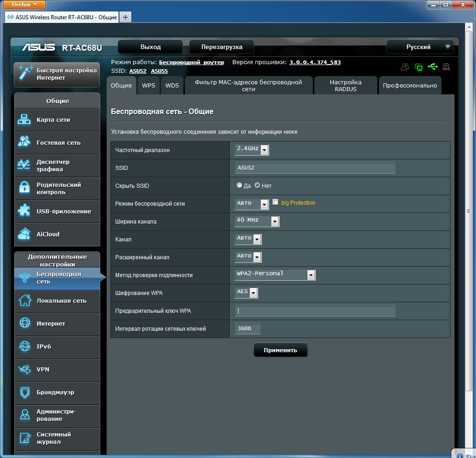The image size is (476, 458).
Task: Click the ASUS5 SSID link
Action: (159, 71)
